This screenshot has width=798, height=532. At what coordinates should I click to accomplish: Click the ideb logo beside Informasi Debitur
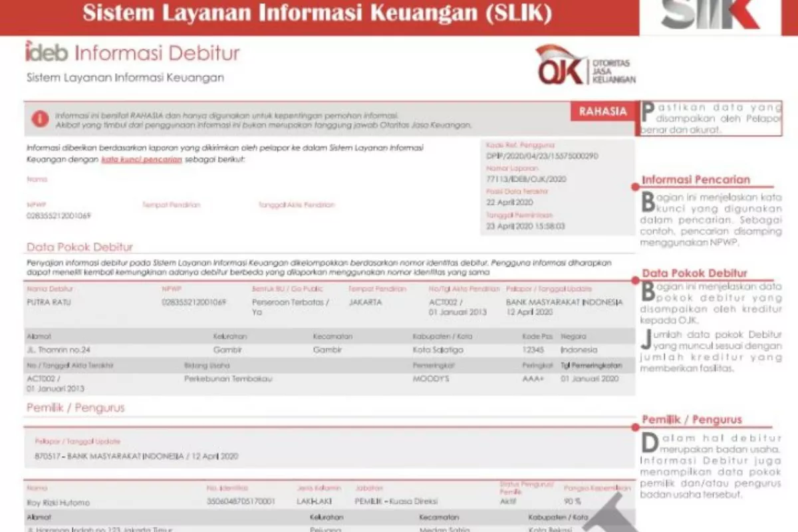pos(47,52)
